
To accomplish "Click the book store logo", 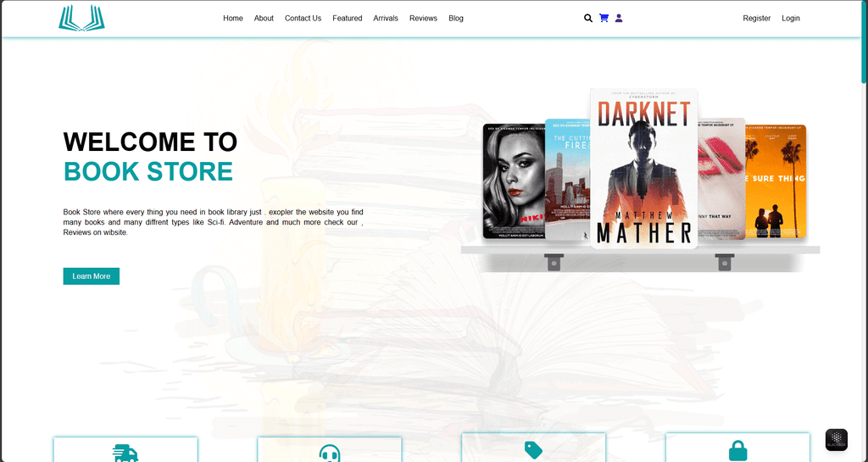I will (x=81, y=19).
